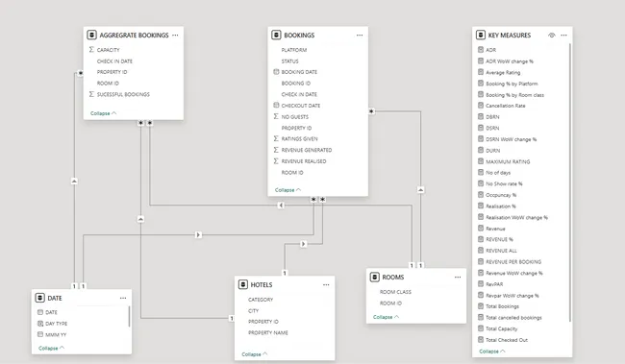Select the MMM YY field in DATE
625x364 pixels.
click(52, 335)
